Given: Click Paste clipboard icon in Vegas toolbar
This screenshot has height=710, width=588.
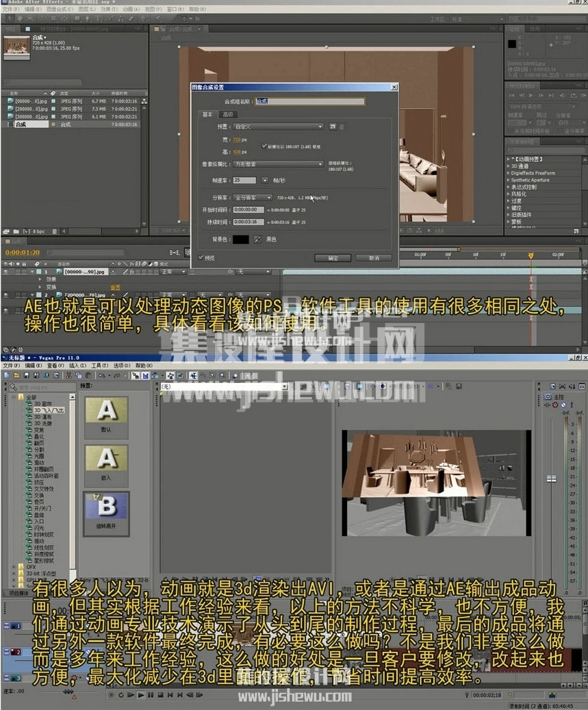Looking at the screenshot, I should [88, 375].
